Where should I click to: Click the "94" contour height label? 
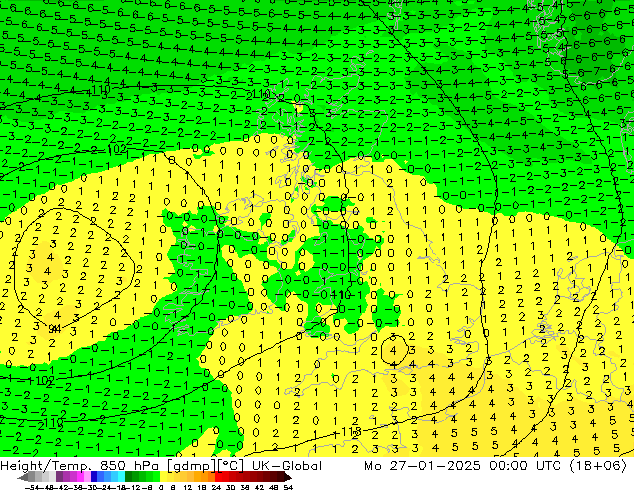coord(55,329)
